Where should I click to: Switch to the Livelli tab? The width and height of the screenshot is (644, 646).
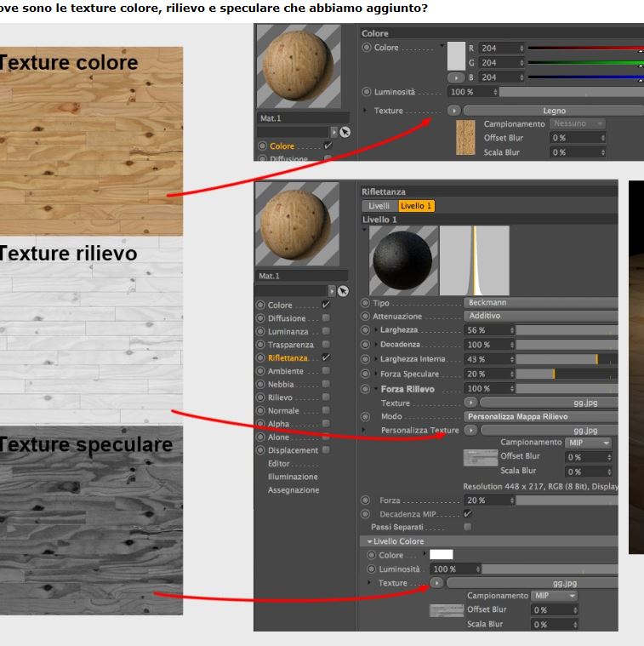[x=379, y=206]
